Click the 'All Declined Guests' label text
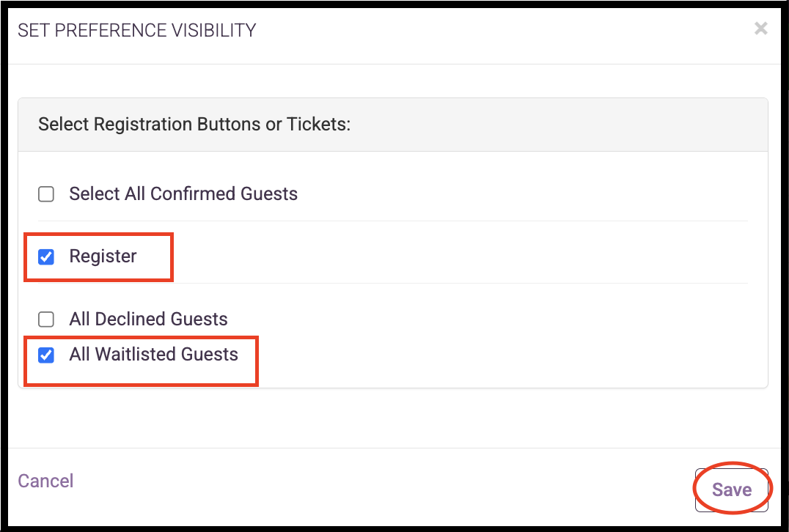789x532 pixels. pos(148,319)
